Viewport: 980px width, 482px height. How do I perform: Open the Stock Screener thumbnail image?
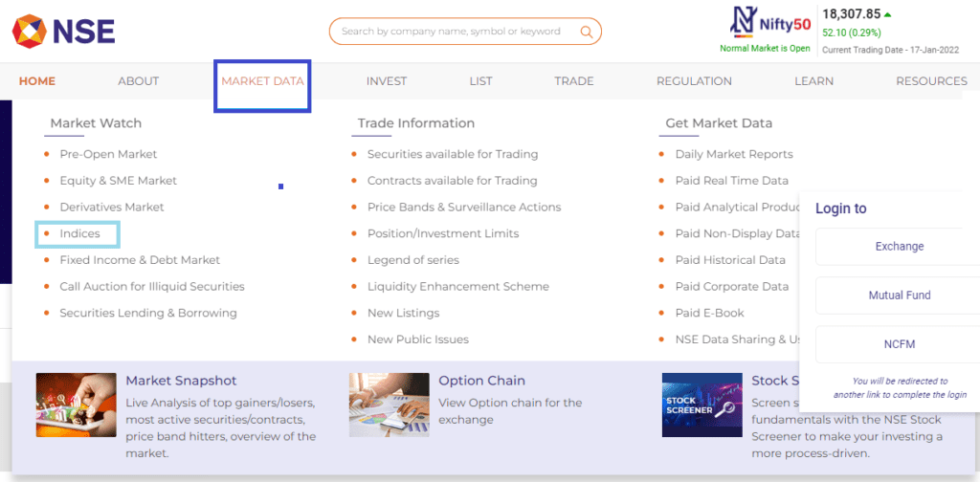coord(702,405)
